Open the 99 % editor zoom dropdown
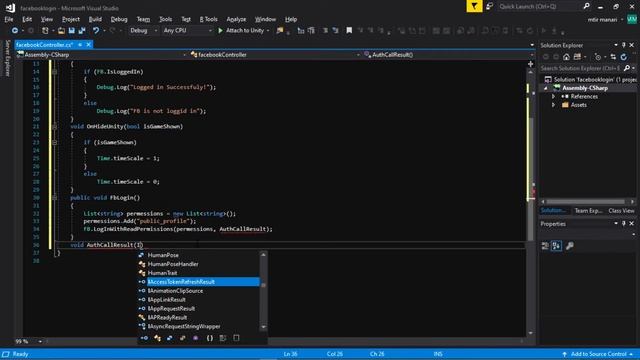 40,341
